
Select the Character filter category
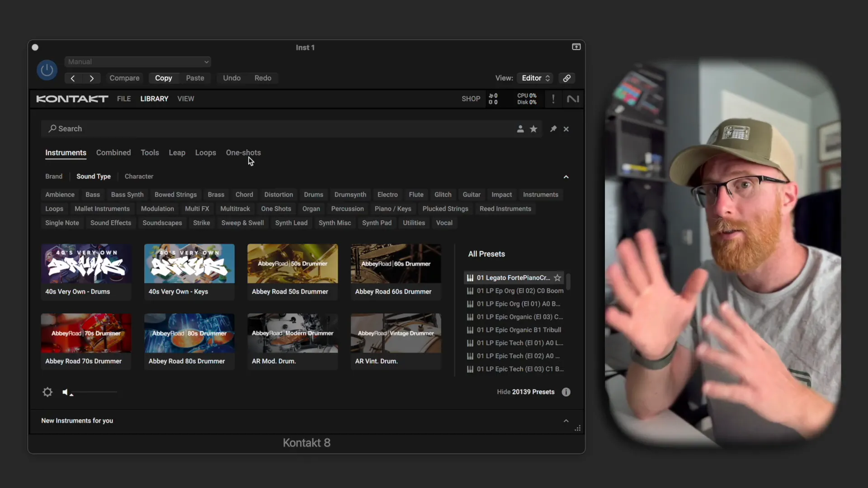[x=139, y=176]
